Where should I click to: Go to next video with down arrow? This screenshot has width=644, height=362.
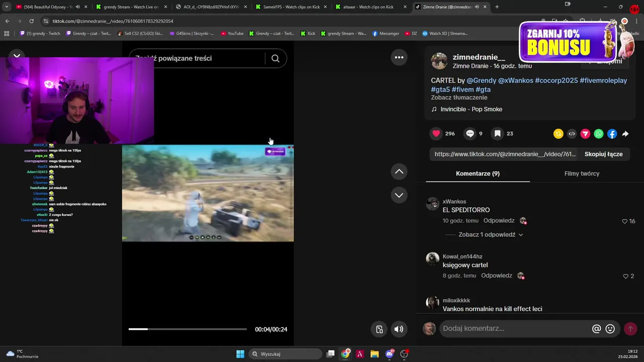tap(399, 195)
